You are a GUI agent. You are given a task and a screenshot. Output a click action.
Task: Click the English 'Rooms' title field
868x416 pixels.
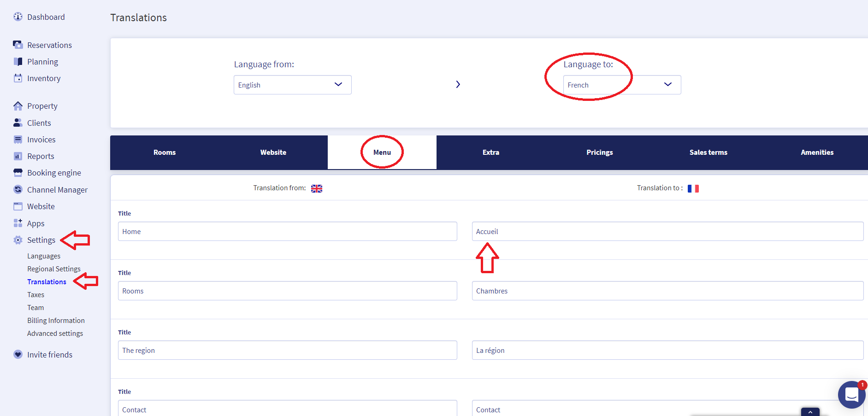(x=288, y=291)
